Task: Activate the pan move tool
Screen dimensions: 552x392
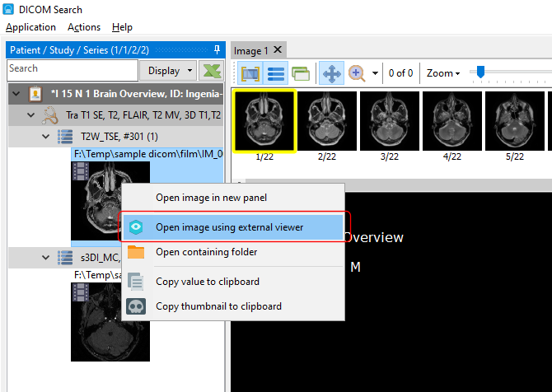Action: 331,73
